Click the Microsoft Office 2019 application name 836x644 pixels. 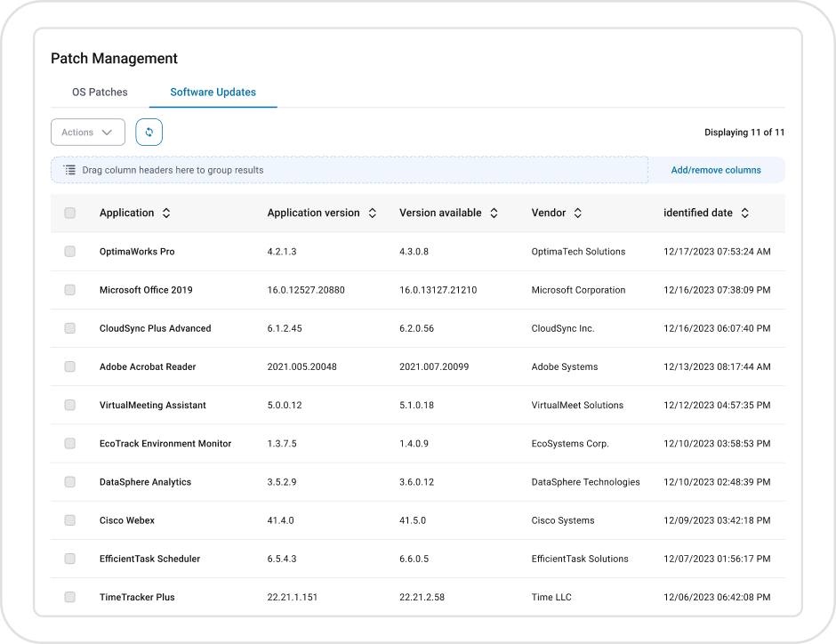pyautogui.click(x=146, y=290)
